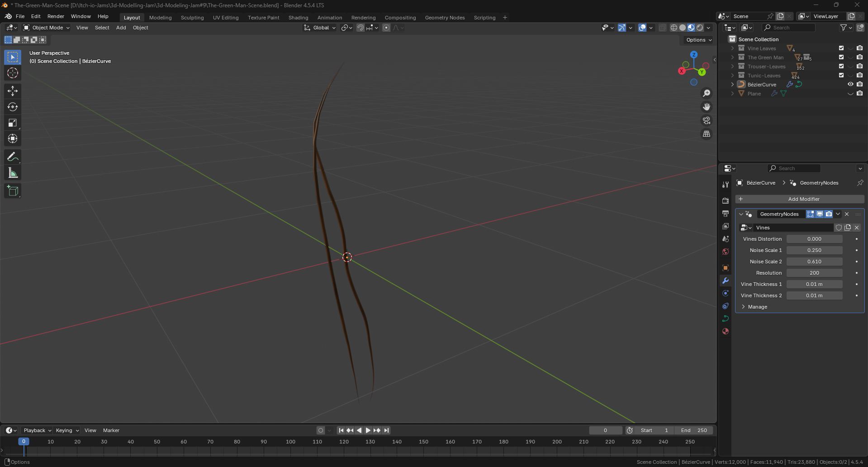Image resolution: width=868 pixels, height=467 pixels.
Task: Activate the Annotate pencil tool
Action: [13, 157]
